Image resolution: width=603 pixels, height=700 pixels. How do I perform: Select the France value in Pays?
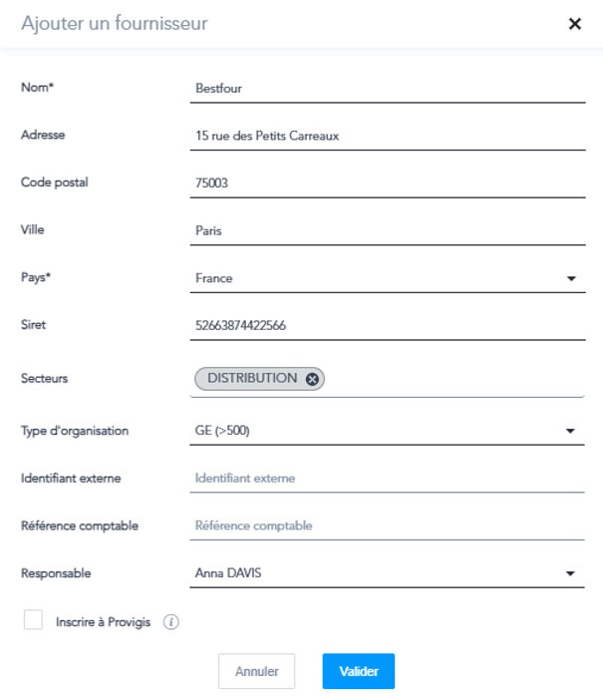[x=214, y=279]
